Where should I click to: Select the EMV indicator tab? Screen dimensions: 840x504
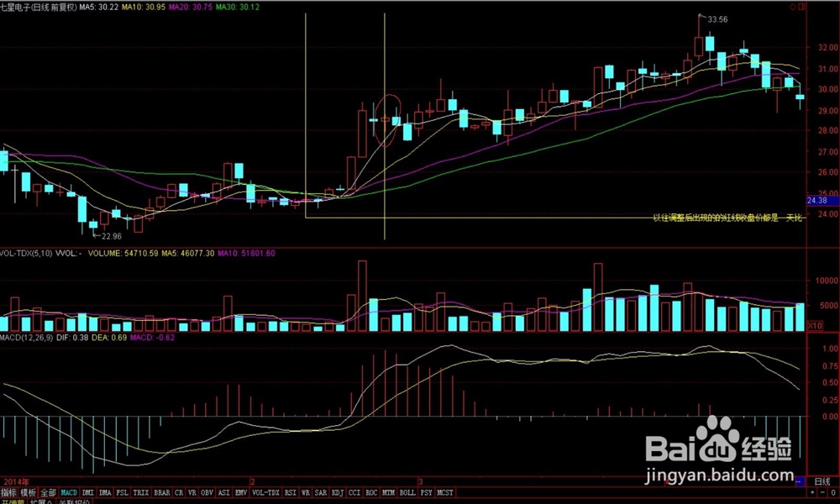click(x=241, y=493)
